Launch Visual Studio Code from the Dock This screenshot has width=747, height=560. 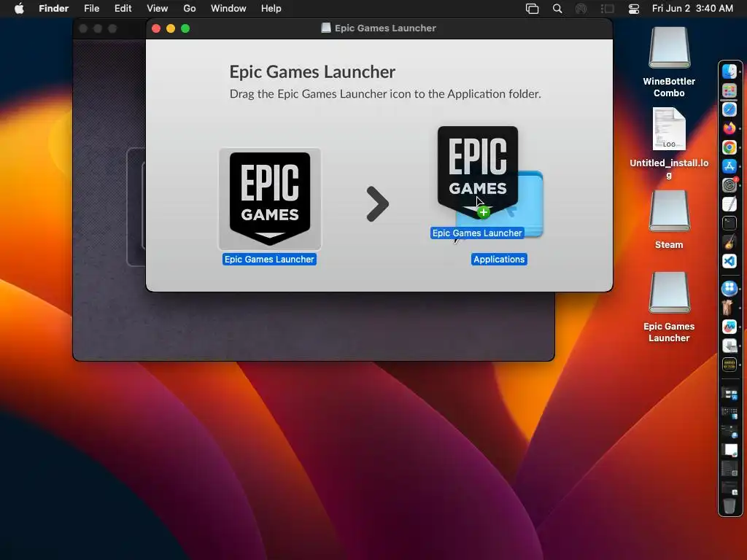tap(729, 261)
